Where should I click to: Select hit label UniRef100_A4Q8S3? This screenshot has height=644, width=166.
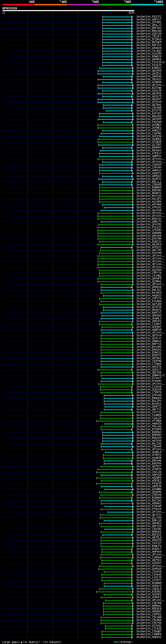(x=149, y=295)
